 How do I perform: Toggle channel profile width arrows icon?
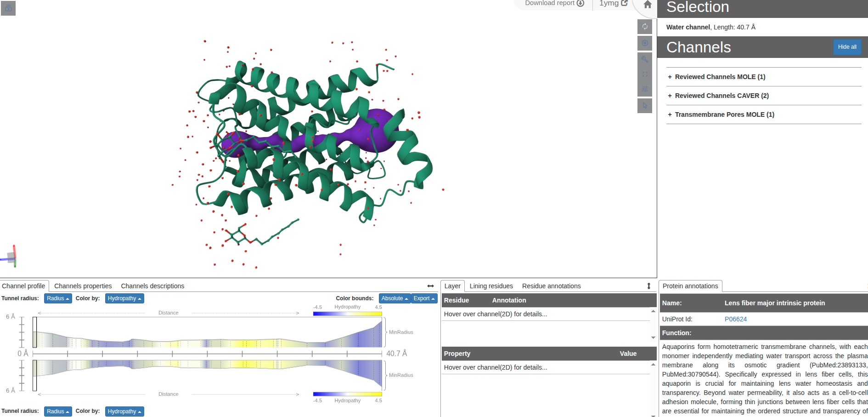(430, 286)
